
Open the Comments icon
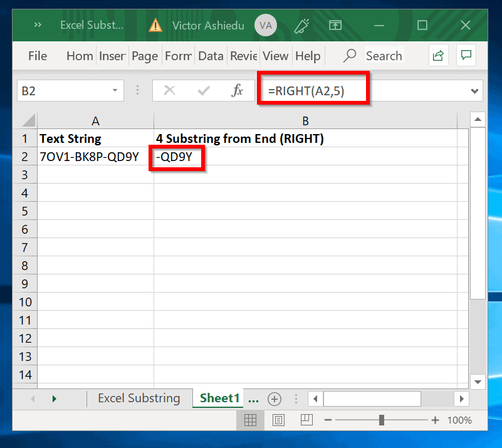point(466,55)
